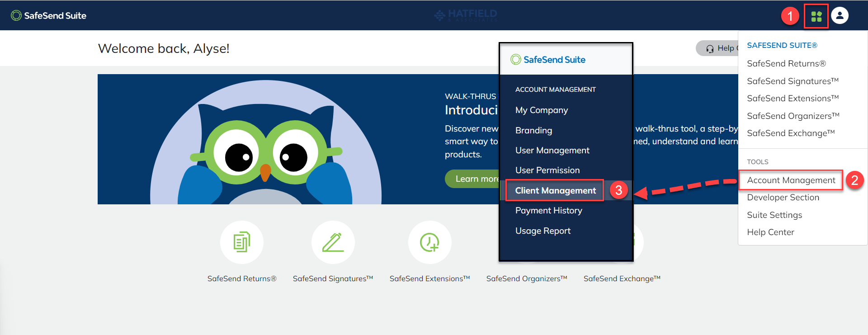
Task: Open Usage Report menu item
Action: 543,231
